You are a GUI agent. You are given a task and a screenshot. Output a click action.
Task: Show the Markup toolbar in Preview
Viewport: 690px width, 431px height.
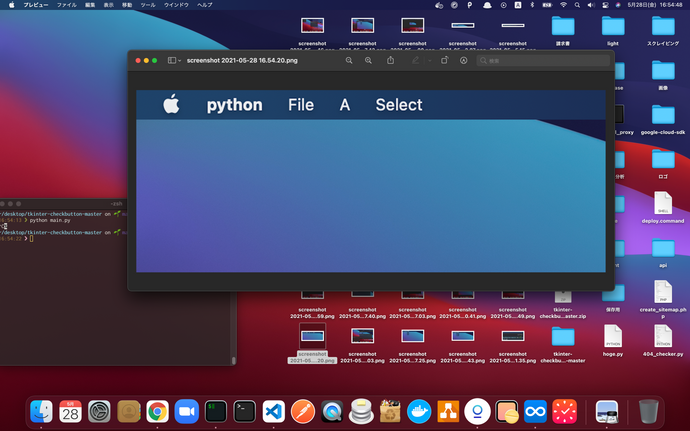463,61
